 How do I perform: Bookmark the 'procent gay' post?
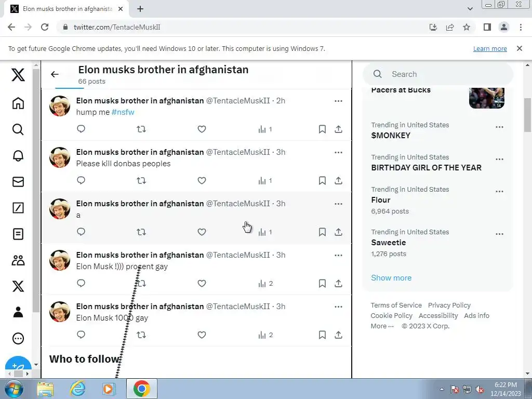[322, 283]
